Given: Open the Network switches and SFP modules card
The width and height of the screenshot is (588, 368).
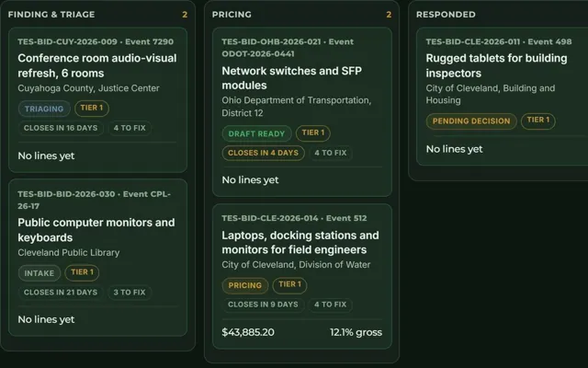Looking at the screenshot, I should click(302, 112).
